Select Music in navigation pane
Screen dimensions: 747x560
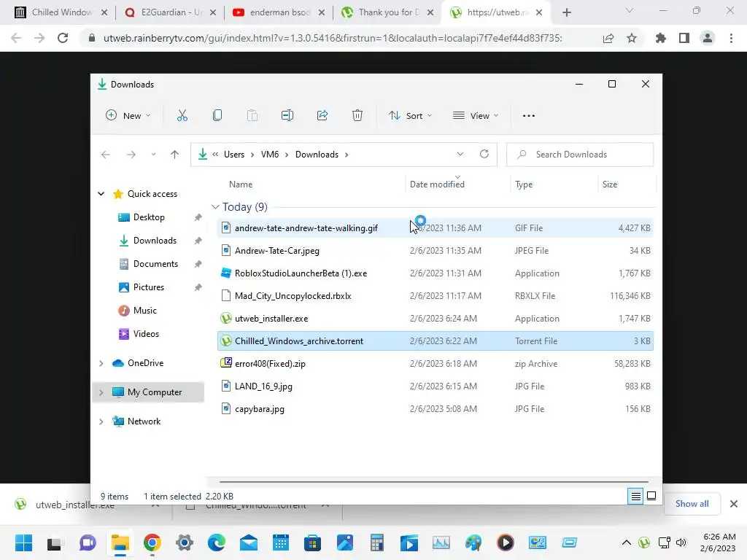145,311
